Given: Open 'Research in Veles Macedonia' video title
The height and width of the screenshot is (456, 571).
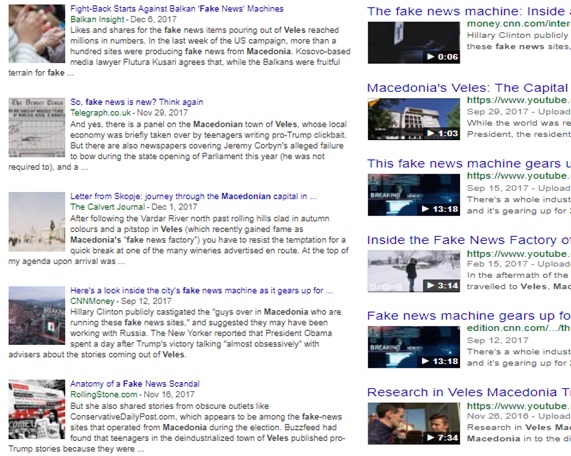Looking at the screenshot, I should click(469, 392).
